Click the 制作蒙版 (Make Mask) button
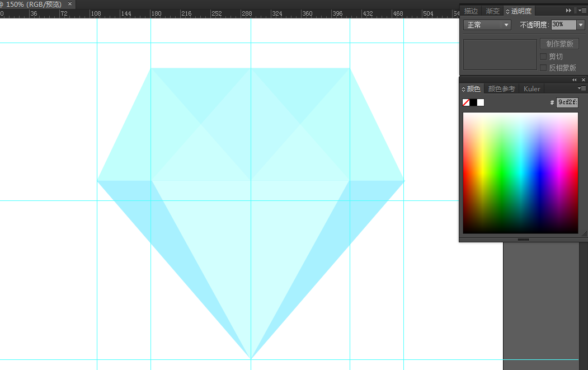Screen dimensions: 588x370 tap(559, 44)
